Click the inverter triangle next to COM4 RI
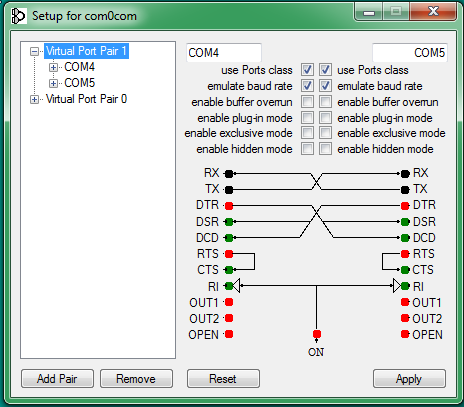The image size is (464, 407). pyautogui.click(x=236, y=286)
